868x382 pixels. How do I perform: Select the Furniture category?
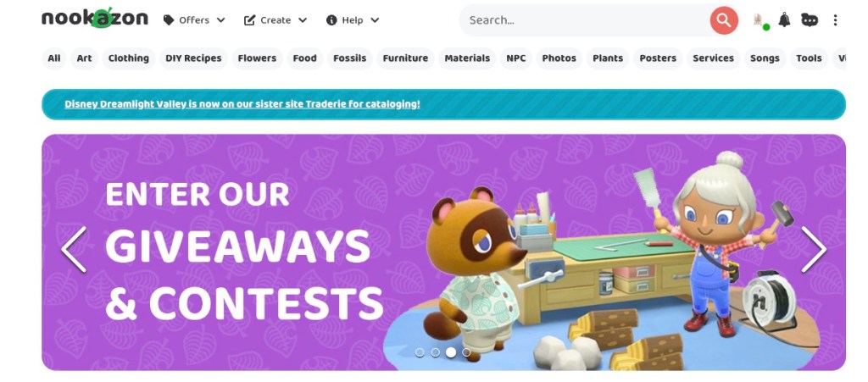pyautogui.click(x=405, y=58)
